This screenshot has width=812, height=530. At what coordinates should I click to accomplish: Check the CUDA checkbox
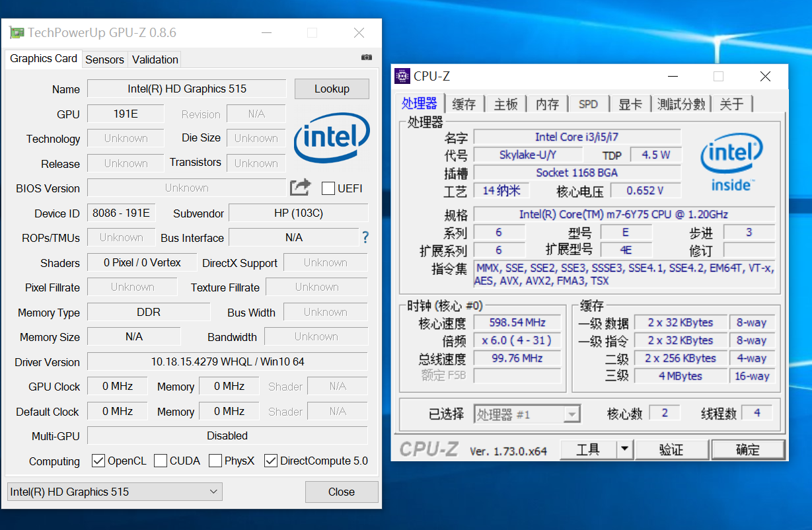[x=161, y=461]
